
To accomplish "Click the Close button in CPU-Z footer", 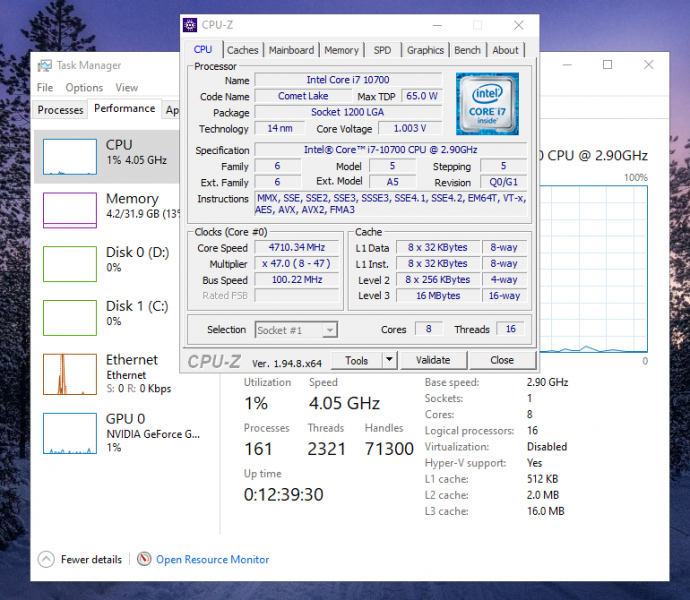I will pos(502,360).
